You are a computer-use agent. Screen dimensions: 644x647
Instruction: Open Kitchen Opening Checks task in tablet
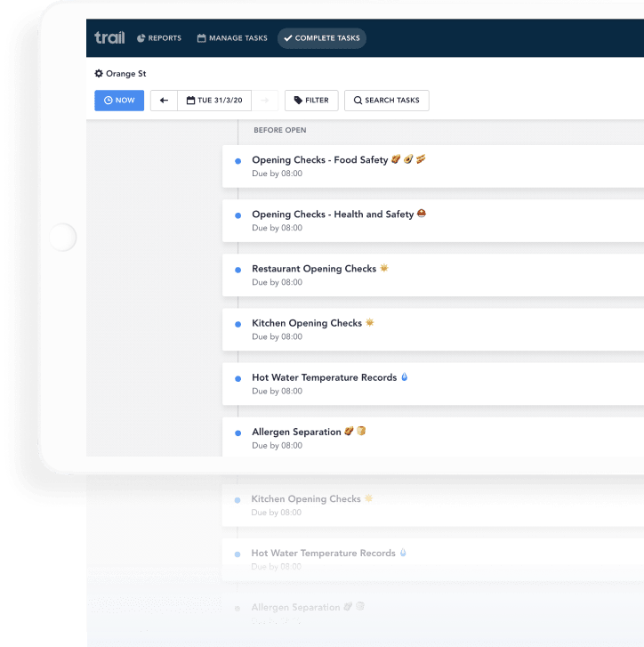tap(433, 329)
